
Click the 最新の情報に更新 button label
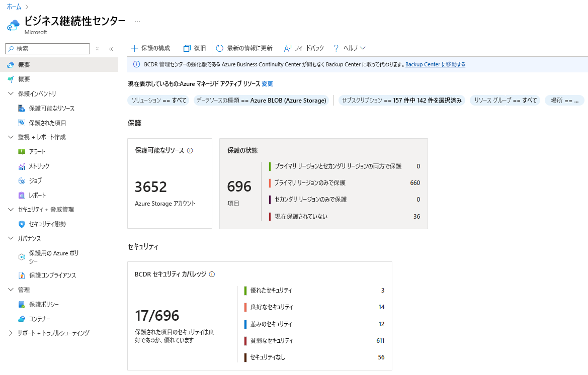pos(250,48)
